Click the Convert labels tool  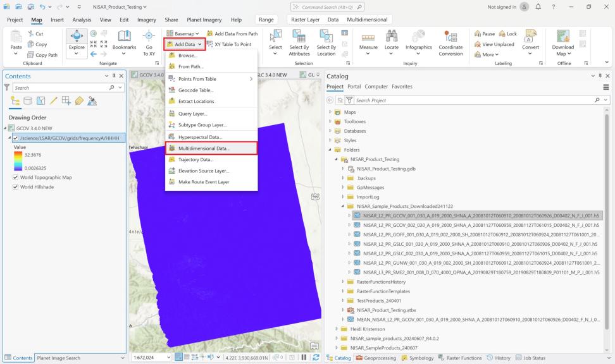[x=530, y=43]
